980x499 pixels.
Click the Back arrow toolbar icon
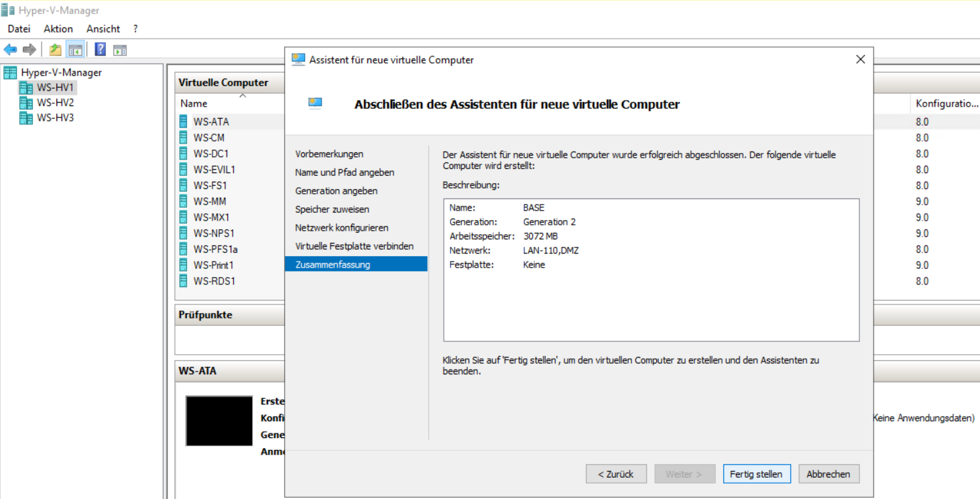tap(10, 50)
